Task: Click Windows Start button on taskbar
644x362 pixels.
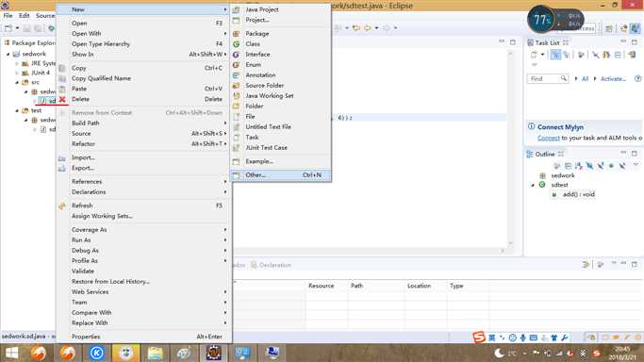Action: pos(11,353)
